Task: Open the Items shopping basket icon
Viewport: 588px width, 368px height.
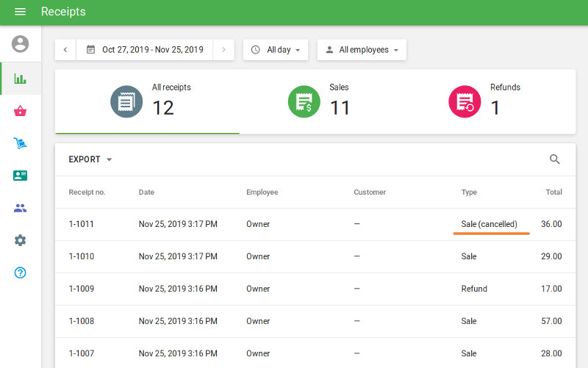Action: (x=21, y=111)
